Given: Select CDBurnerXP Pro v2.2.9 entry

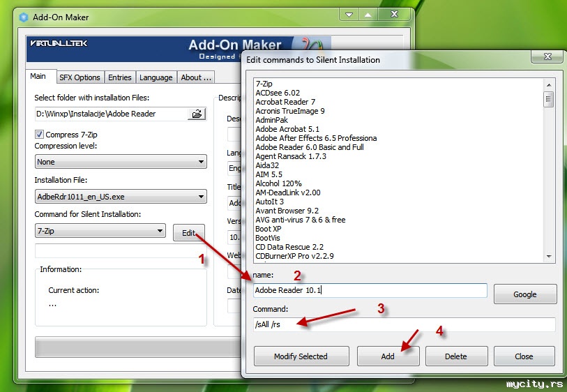Looking at the screenshot, I should pos(294,256).
